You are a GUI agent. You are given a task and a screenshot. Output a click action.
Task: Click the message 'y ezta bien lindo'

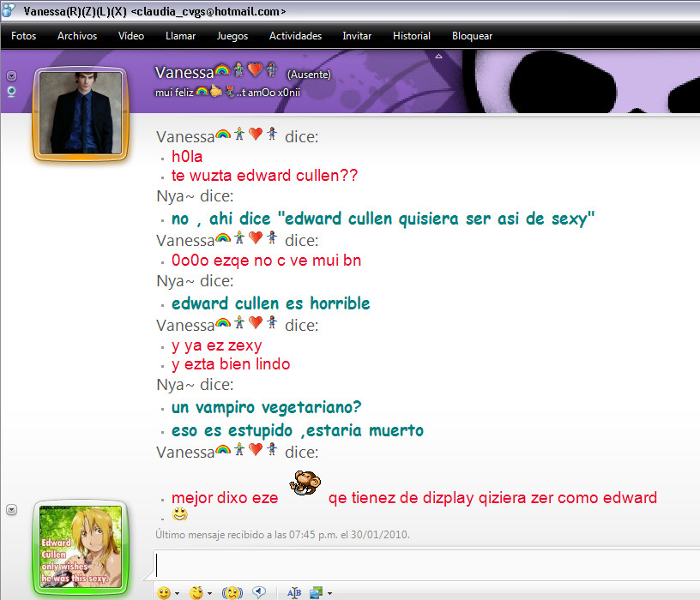click(x=232, y=364)
